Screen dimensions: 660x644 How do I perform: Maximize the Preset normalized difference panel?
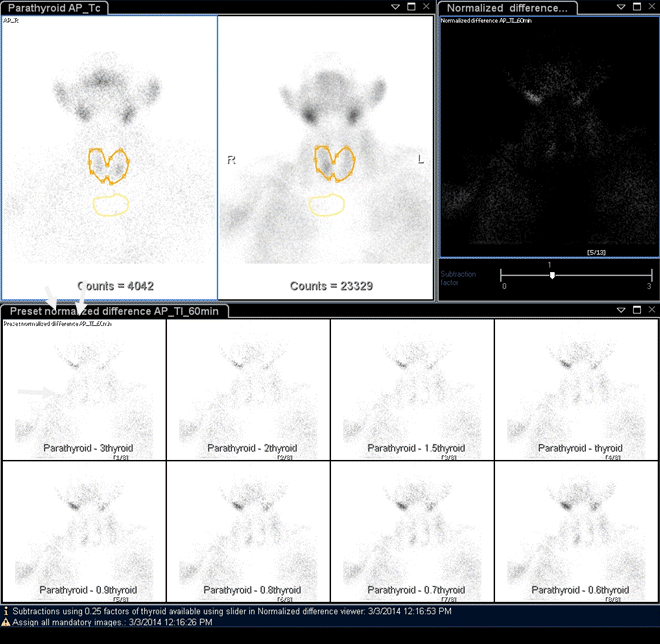pyautogui.click(x=636, y=311)
